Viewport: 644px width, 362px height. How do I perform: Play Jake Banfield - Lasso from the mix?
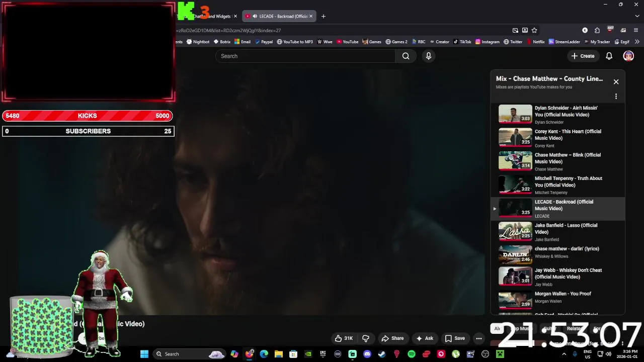tap(558, 232)
